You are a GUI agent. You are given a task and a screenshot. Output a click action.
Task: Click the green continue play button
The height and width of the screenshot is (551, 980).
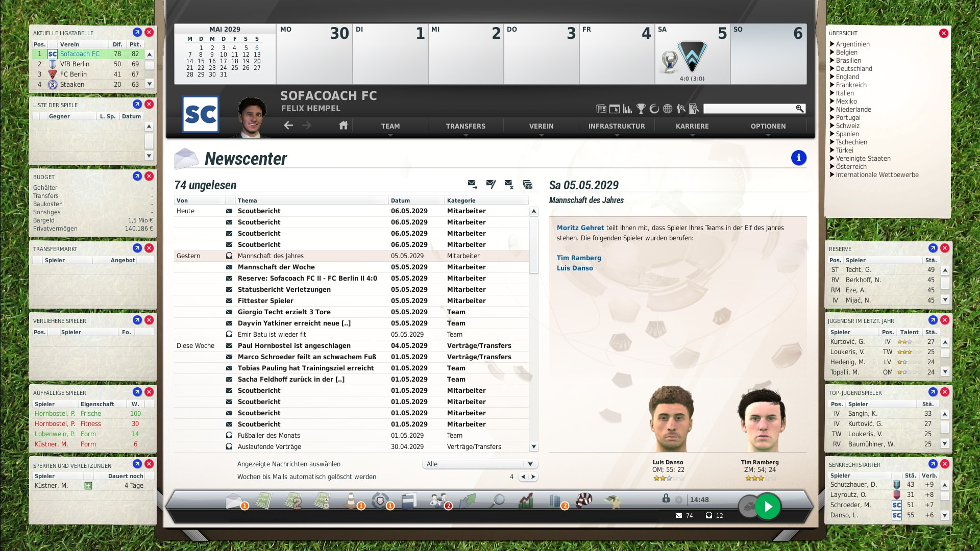coord(768,507)
